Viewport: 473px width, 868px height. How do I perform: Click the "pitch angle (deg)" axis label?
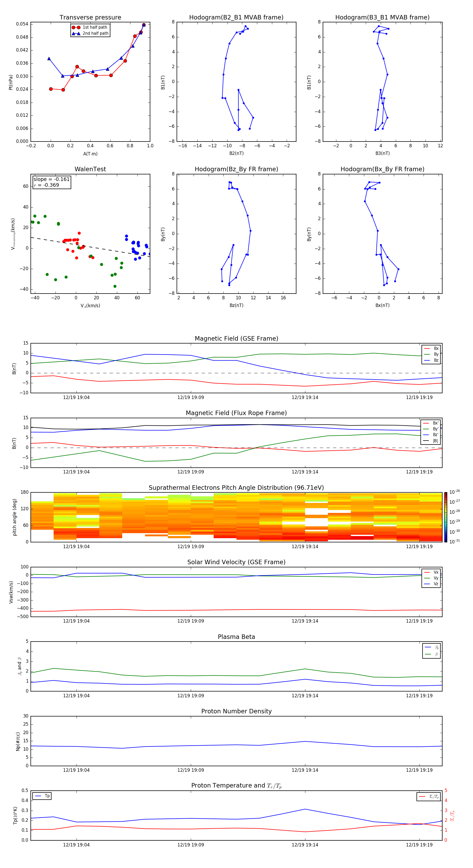[14, 517]
